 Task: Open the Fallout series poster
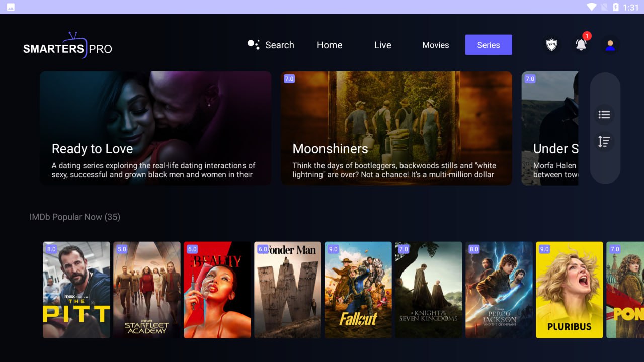pyautogui.click(x=358, y=290)
